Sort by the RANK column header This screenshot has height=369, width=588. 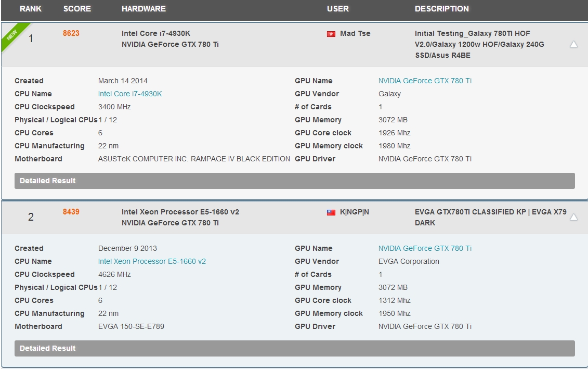pos(31,9)
